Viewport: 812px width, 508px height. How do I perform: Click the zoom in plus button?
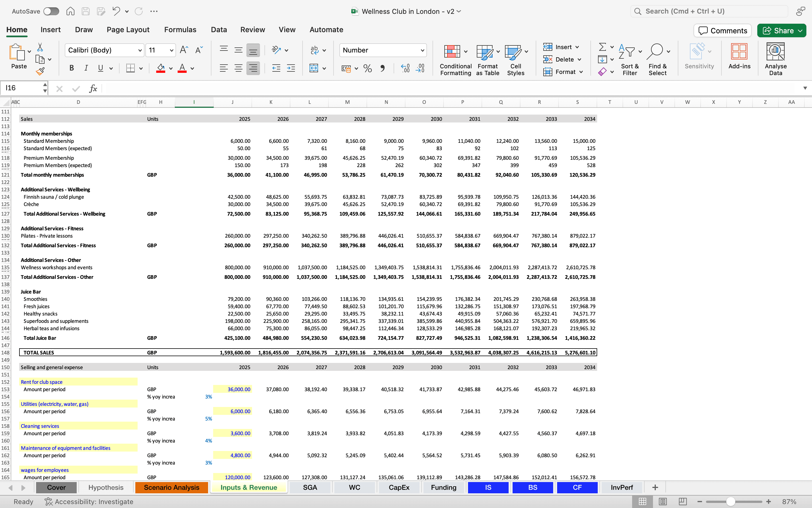coord(768,502)
